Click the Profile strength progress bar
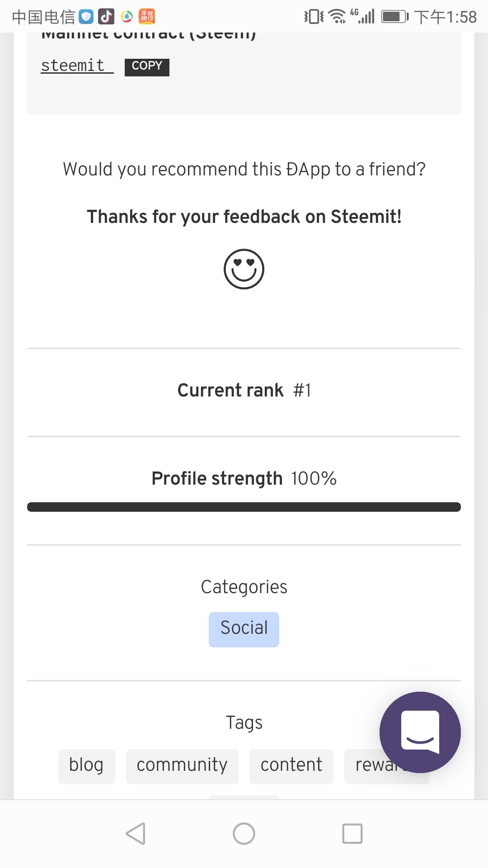488x868 pixels. pos(244,507)
